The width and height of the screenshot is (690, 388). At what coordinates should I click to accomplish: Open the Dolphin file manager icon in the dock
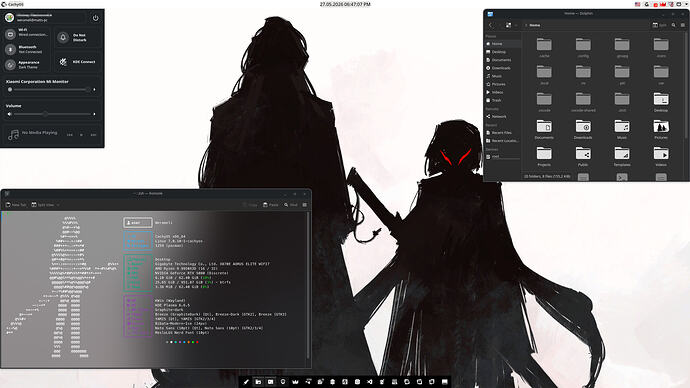click(x=258, y=382)
